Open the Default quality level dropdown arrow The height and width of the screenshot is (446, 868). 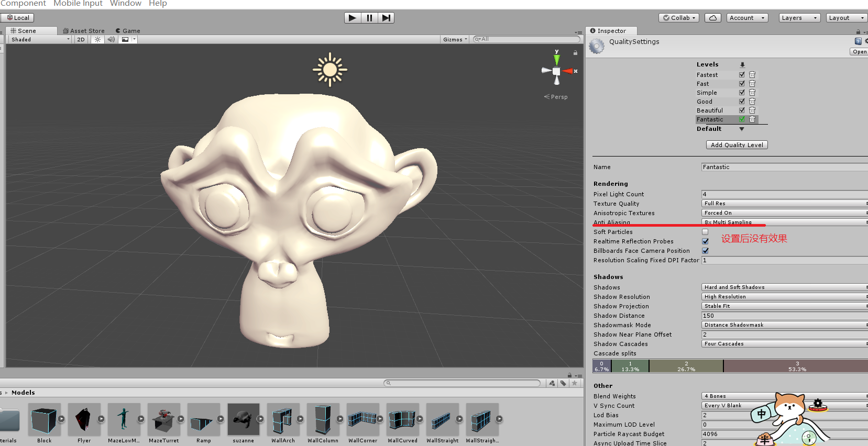click(742, 129)
